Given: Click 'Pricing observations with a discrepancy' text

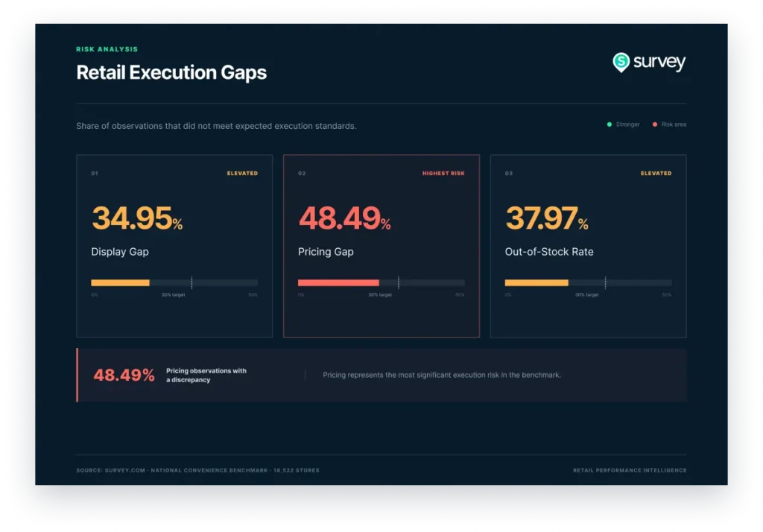Looking at the screenshot, I should (206, 376).
